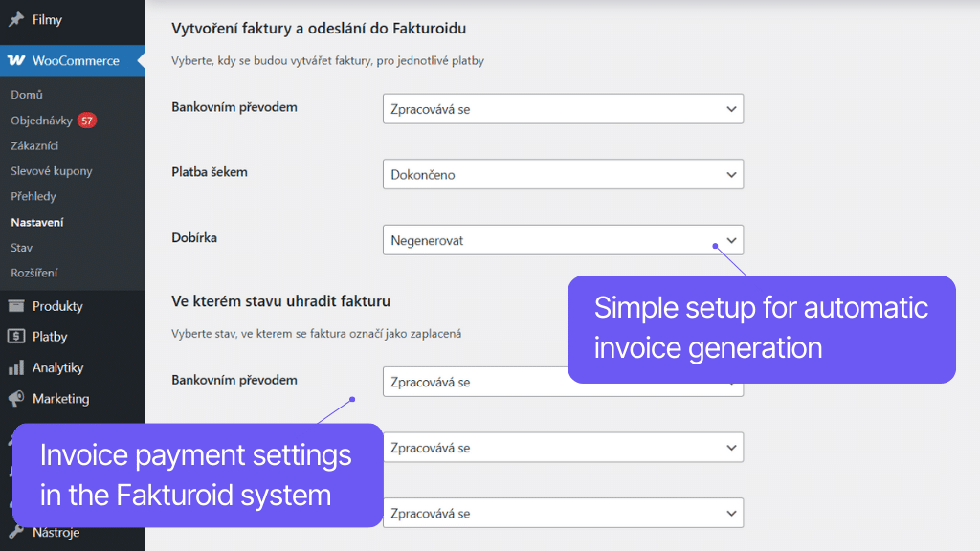
Task: Open the bottom Zpracovává se dropdown
Action: (x=563, y=513)
